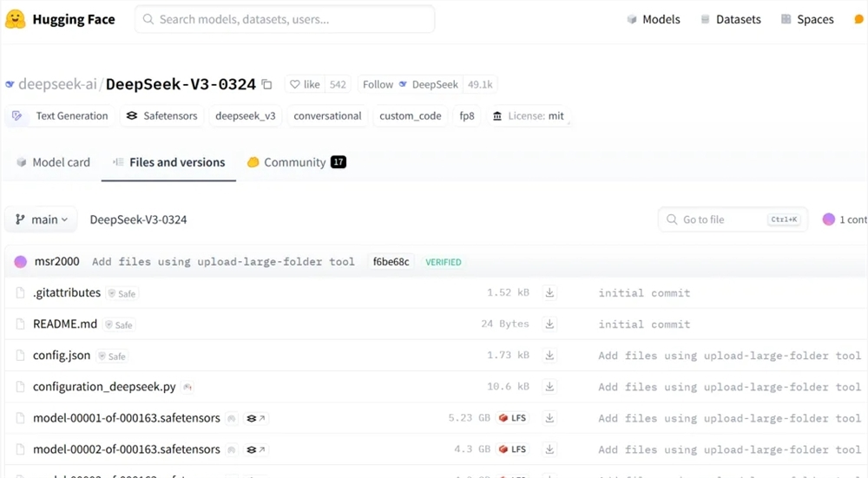Click the Safe badge next to .gitattributes
Screen dimensions: 868x478
[x=122, y=294]
